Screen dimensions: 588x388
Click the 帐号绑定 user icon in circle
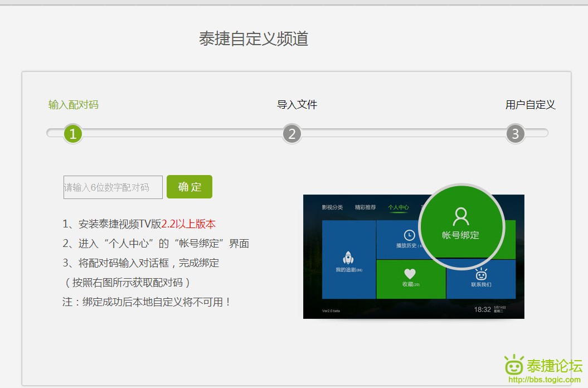pyautogui.click(x=461, y=217)
